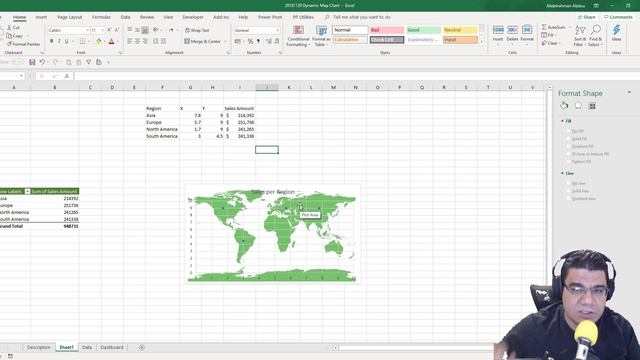Open Size & Properties tab in Format Shape
Viewport: 640px width, 360px height.
[x=592, y=106]
